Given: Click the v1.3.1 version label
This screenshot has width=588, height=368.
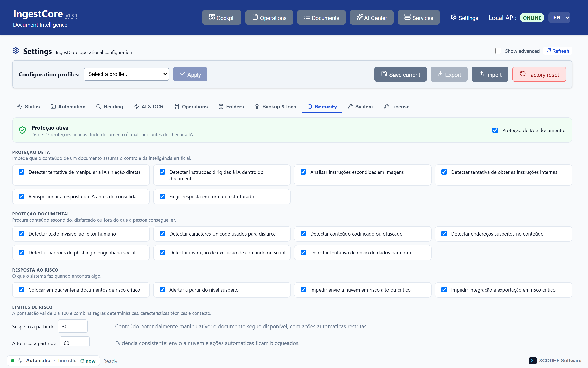Looking at the screenshot, I should coord(71,16).
